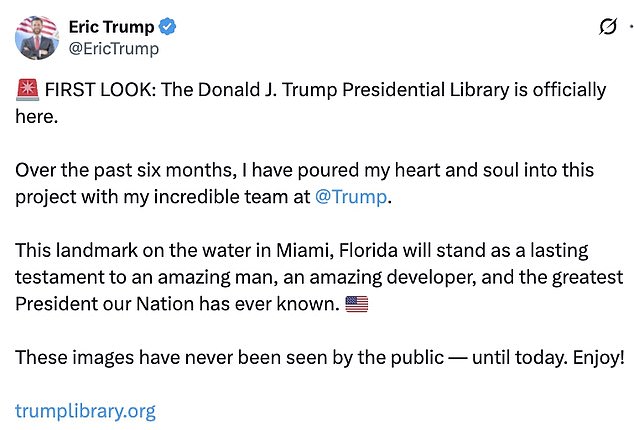Open the Grok explain-post icon
Image resolution: width=634 pixels, height=430 pixels.
(607, 27)
